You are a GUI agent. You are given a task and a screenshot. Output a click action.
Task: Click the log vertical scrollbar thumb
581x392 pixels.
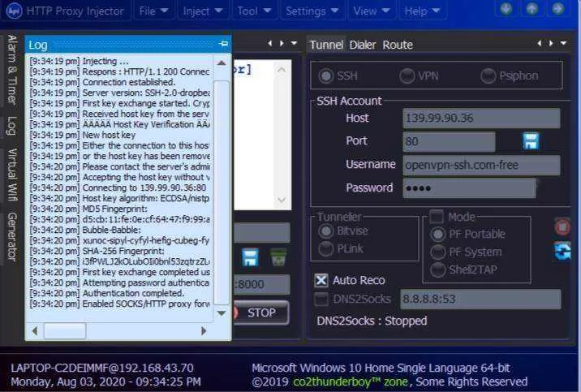(222, 192)
